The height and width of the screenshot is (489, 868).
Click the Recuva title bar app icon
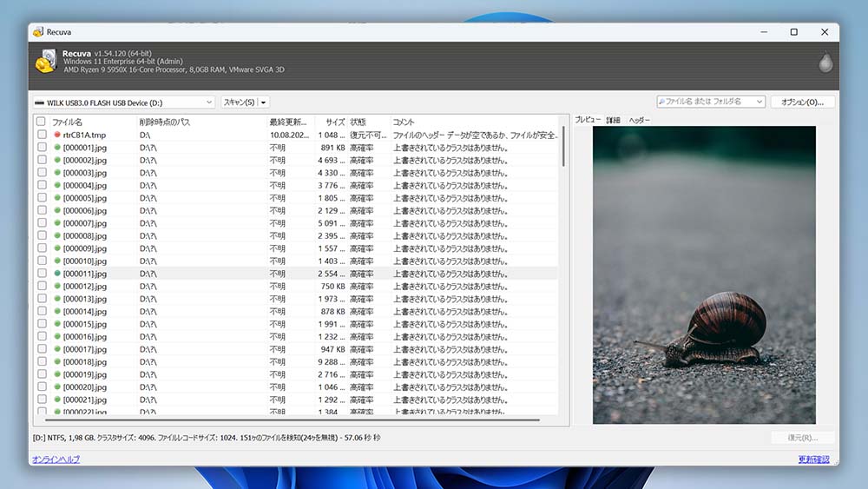tap(38, 31)
